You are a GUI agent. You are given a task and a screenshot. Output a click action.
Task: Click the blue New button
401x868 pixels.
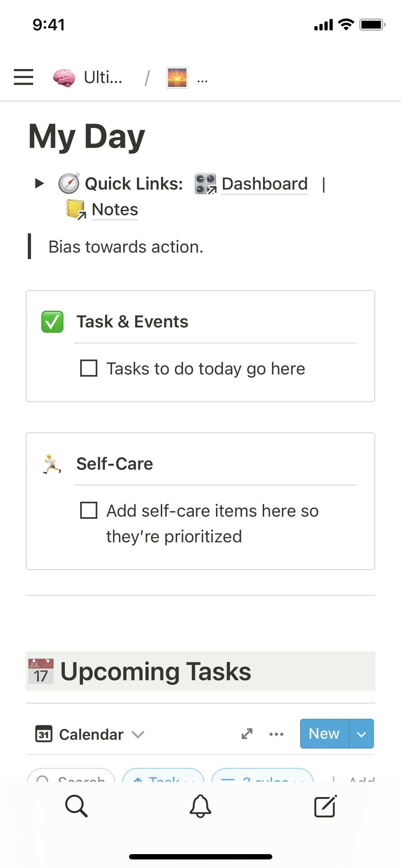[x=324, y=734]
